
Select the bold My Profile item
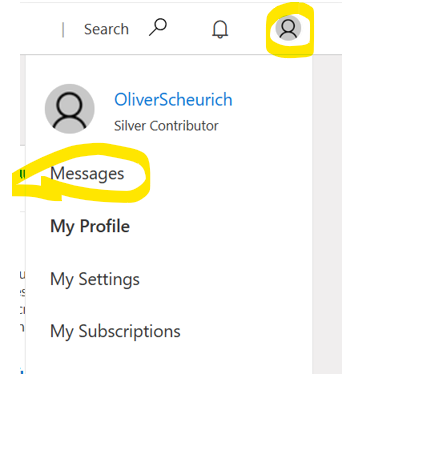click(x=90, y=226)
